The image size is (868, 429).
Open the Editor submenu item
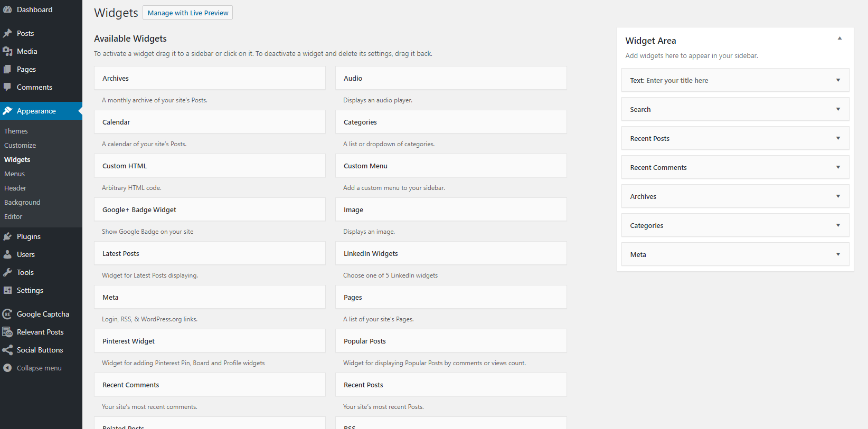[x=13, y=216]
